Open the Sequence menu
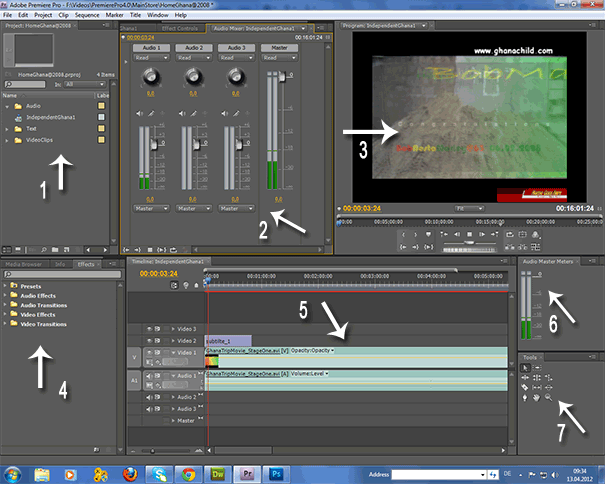 [88, 16]
